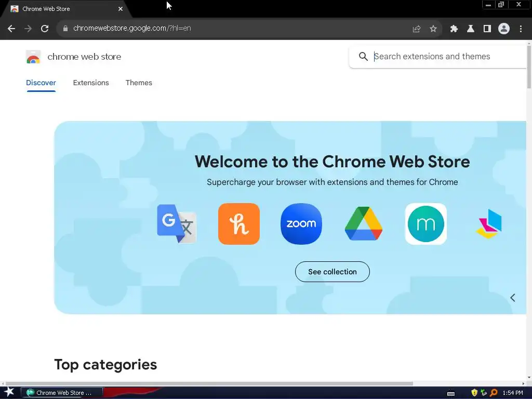Focus the Search extensions and themes field
The width and height of the screenshot is (532, 399).
click(437, 56)
